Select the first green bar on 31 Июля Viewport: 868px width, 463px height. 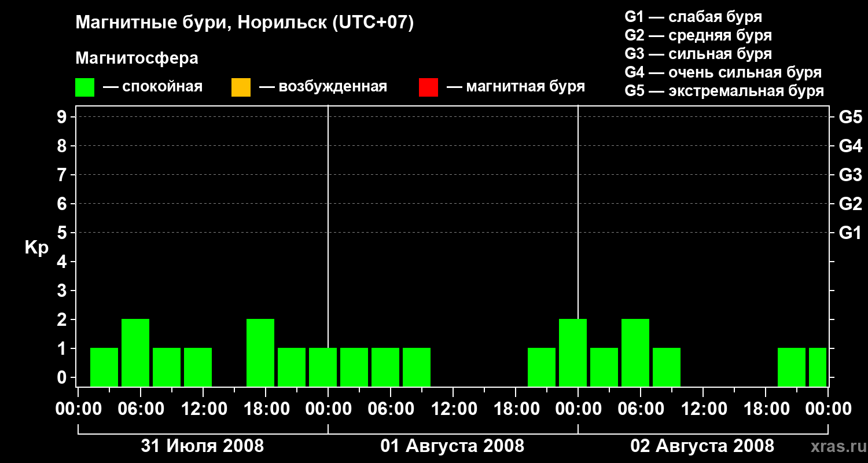pos(104,367)
